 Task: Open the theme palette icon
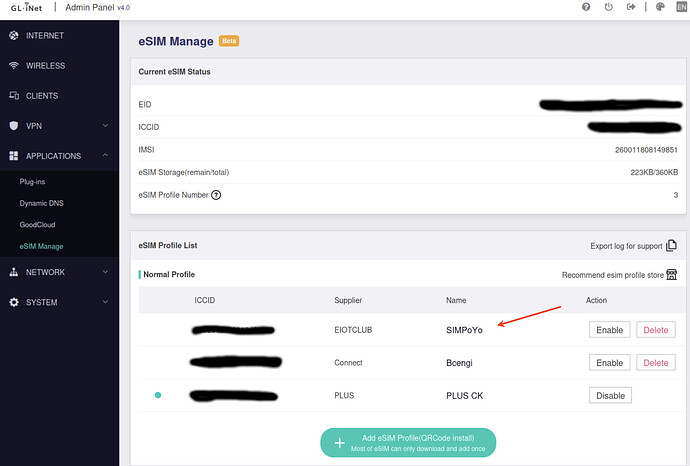point(660,7)
